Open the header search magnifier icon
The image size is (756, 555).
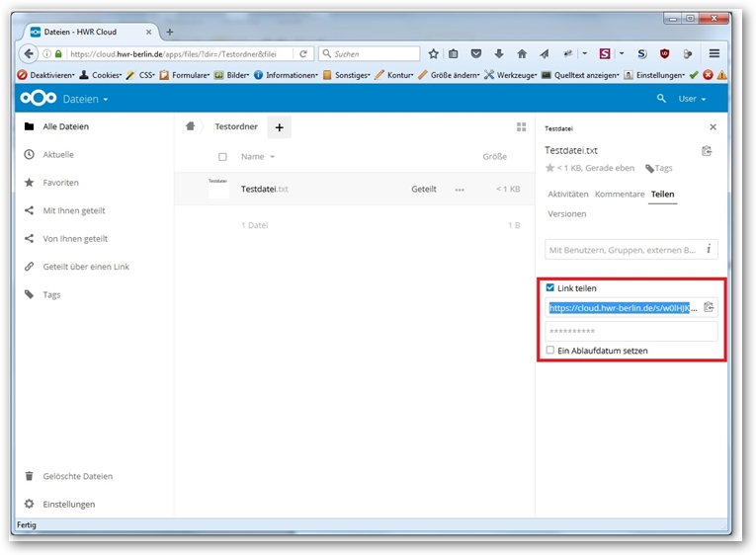tap(661, 99)
